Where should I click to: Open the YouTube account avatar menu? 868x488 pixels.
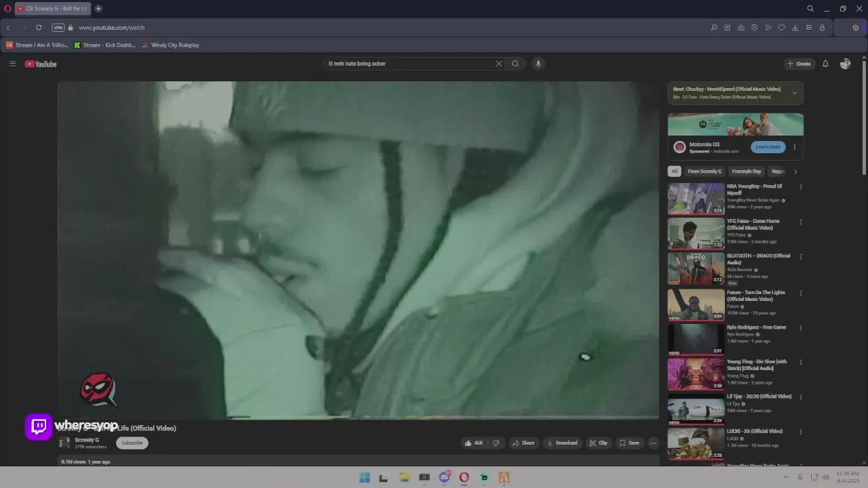[x=845, y=64]
